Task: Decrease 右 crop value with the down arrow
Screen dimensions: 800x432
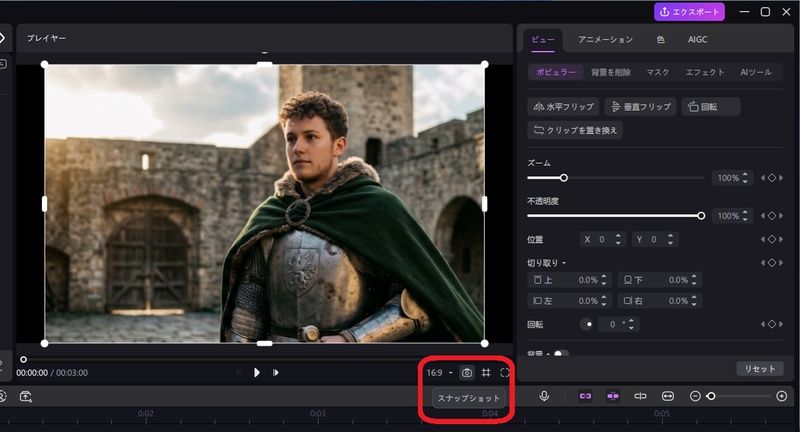Action: pos(694,304)
